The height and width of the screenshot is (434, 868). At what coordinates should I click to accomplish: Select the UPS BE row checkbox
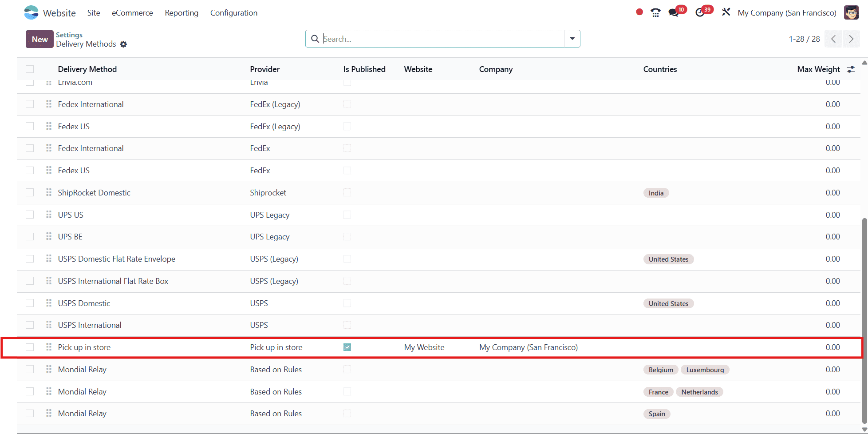30,236
